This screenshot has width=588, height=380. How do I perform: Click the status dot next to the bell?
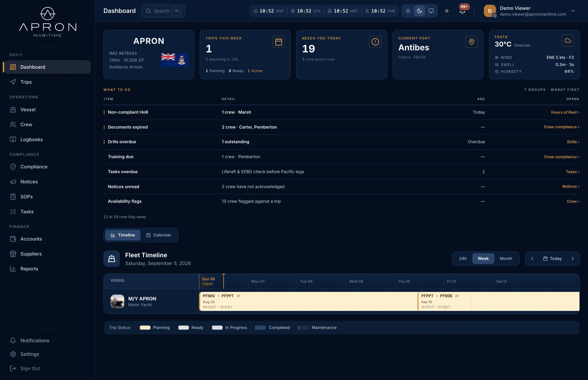click(x=447, y=11)
